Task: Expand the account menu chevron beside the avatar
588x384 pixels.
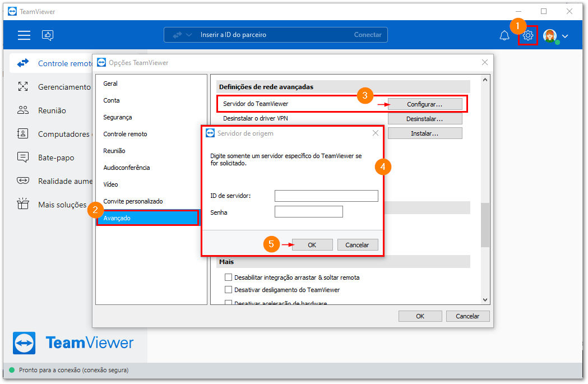Action: [x=565, y=36]
